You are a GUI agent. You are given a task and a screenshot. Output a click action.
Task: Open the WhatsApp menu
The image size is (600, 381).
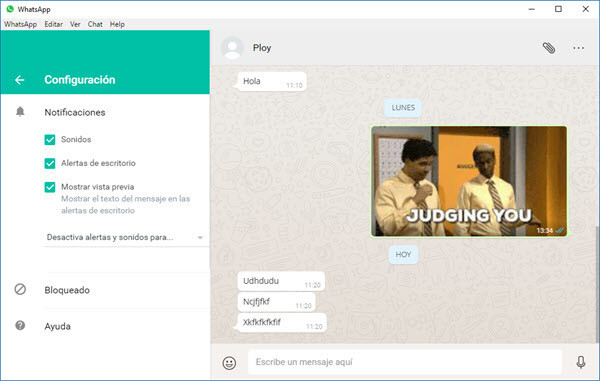pos(20,24)
